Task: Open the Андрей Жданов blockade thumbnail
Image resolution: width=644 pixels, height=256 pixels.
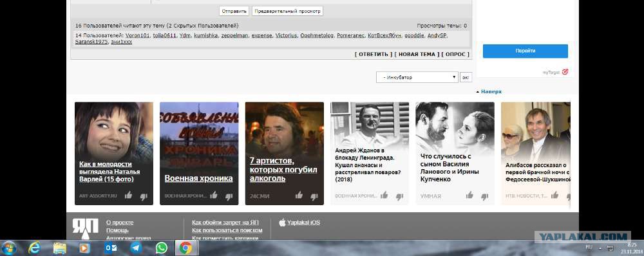Action: click(x=370, y=124)
